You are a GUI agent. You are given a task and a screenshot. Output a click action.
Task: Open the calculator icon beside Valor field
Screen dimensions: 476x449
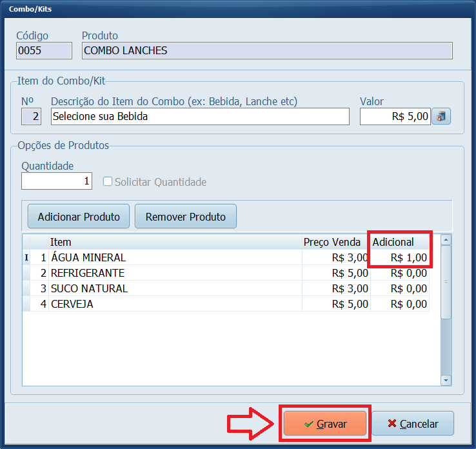441,116
